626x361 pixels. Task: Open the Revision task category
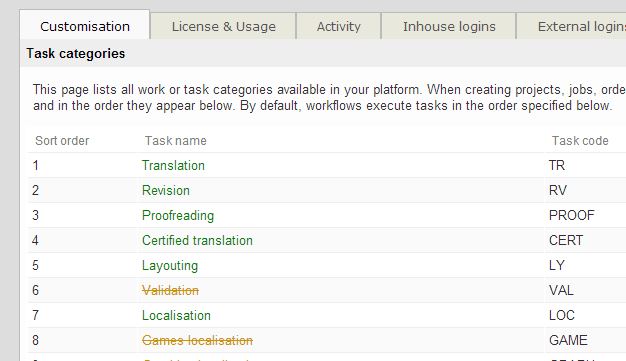coord(166,190)
